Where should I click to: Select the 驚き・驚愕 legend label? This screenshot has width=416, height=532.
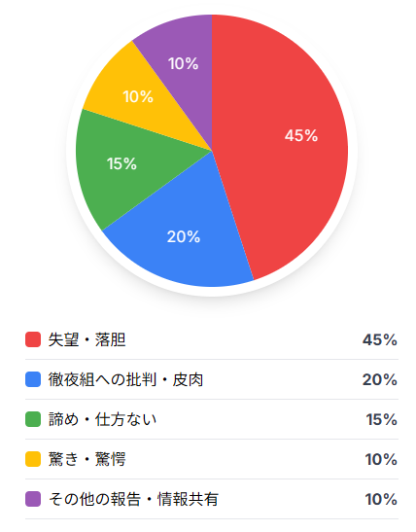point(87,459)
